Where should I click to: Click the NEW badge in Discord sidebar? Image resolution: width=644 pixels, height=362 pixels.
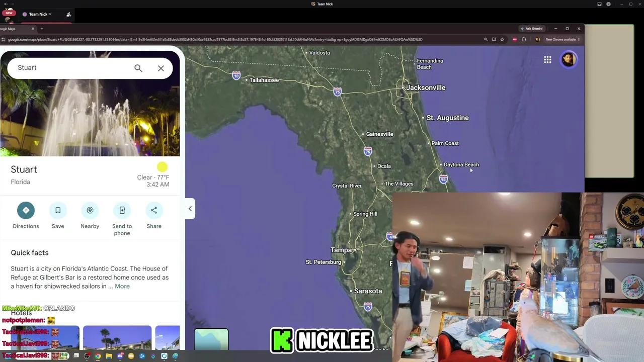[x=9, y=13]
